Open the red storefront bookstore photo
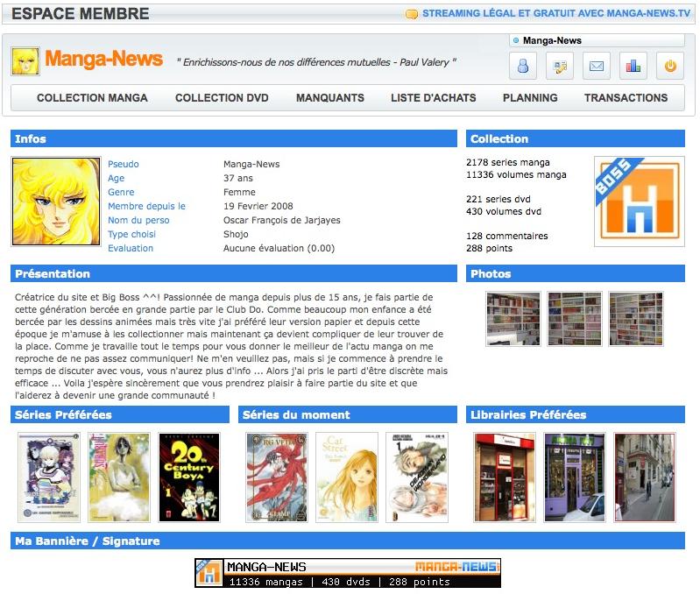Screen dimensions: 700x594 pos(505,477)
